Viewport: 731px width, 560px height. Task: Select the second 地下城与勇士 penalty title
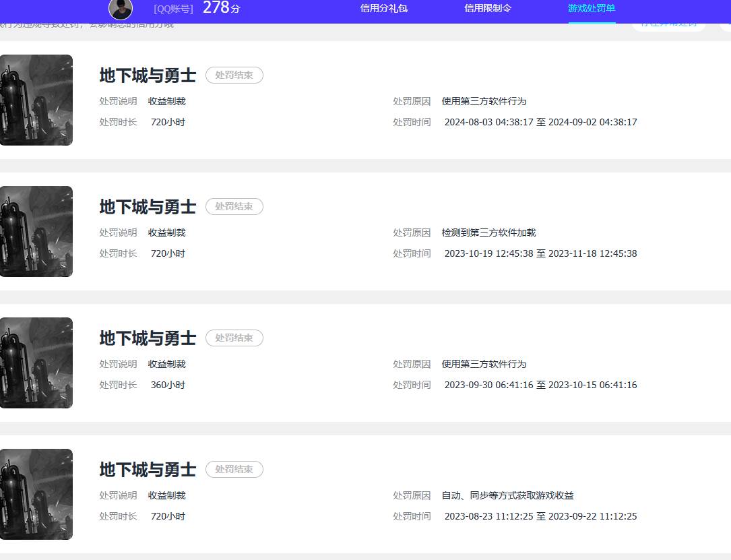[x=146, y=208]
